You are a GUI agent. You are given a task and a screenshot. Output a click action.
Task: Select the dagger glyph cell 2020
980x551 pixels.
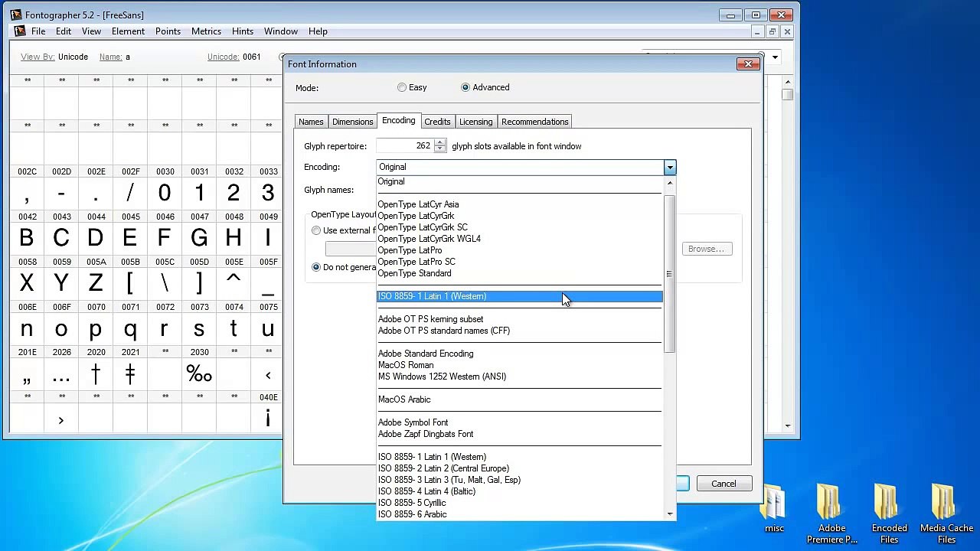(96, 374)
